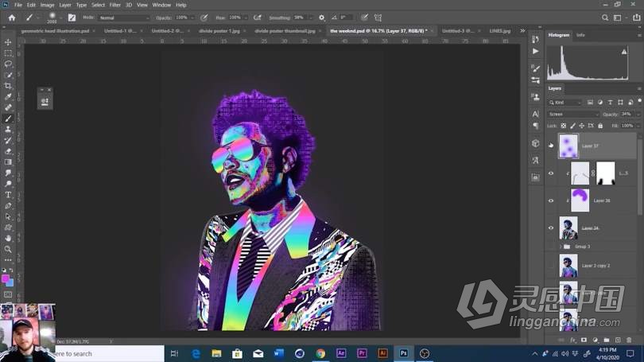Viewport: 644px width, 362px height.
Task: Toggle lock transparent pixels
Action: (564, 126)
